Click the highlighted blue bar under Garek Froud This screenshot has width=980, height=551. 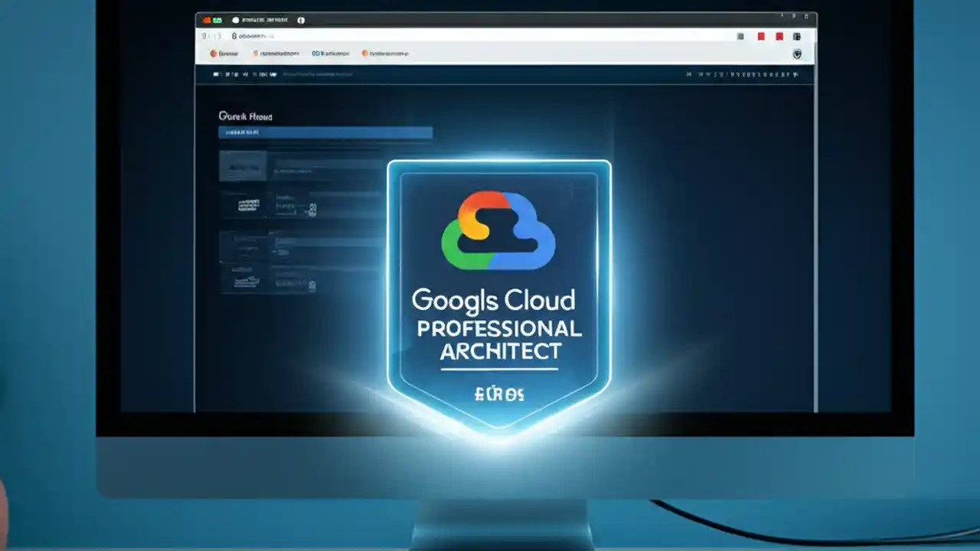(325, 132)
